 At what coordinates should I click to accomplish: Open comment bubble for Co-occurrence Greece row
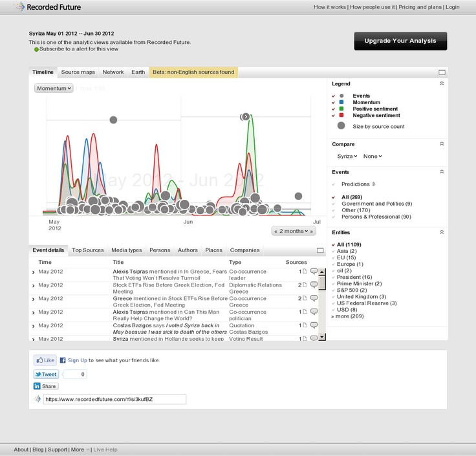[x=314, y=298]
